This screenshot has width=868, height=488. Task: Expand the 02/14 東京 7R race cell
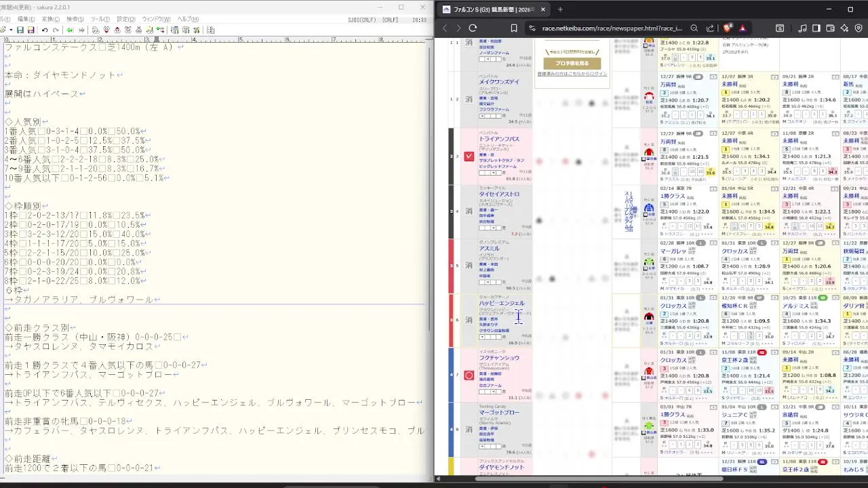[713, 188]
